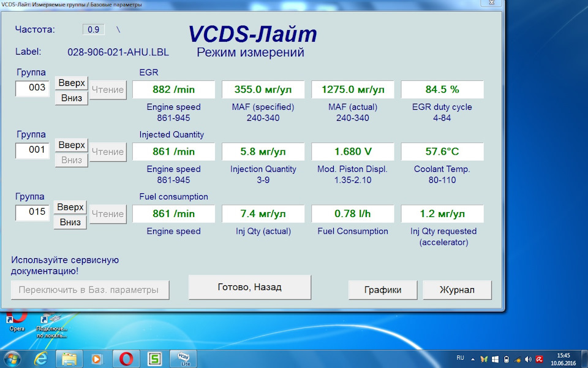Image resolution: width=588 pixels, height=368 pixels.
Task: Open the green S application in taskbar
Action: (154, 359)
